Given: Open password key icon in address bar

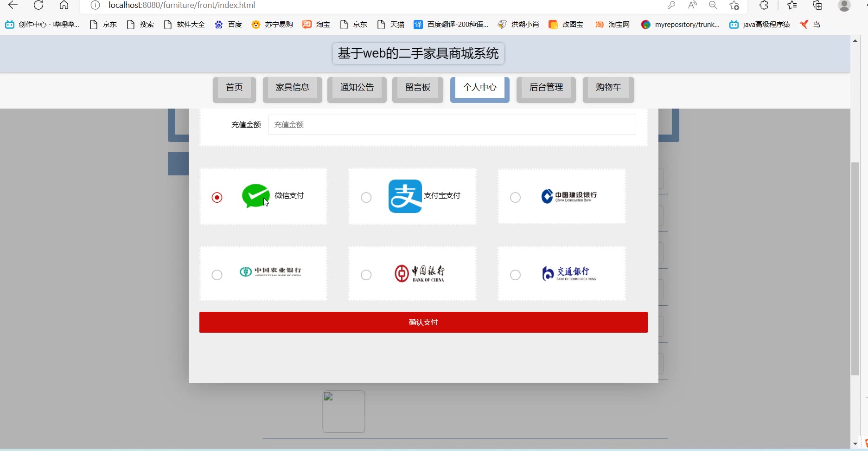Looking at the screenshot, I should (x=671, y=5).
